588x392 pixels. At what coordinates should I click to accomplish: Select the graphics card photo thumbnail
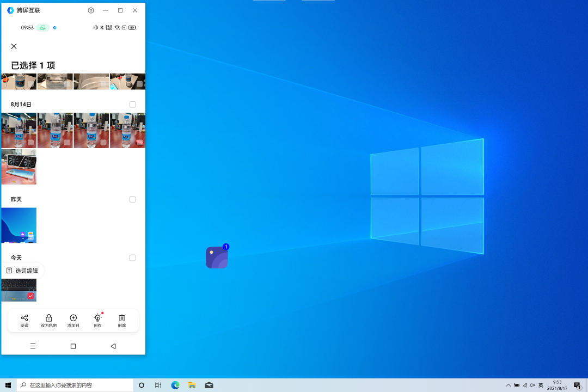pyautogui.click(x=19, y=167)
